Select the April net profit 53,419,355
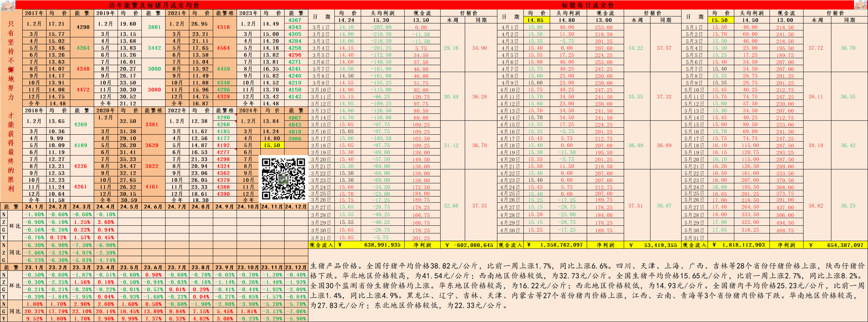868x322 pixels. click(x=653, y=245)
